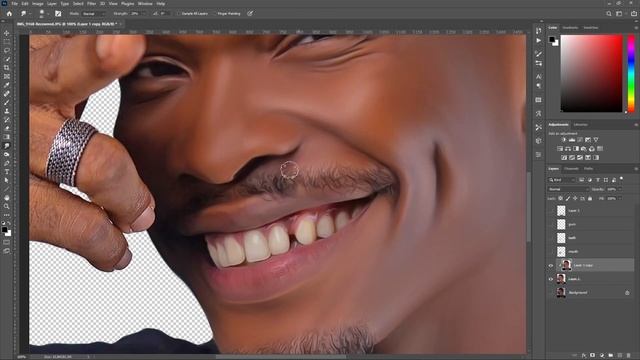640x360 pixels.
Task: Open the Brush Settings panel toggle icon
Action: (x=58, y=13)
